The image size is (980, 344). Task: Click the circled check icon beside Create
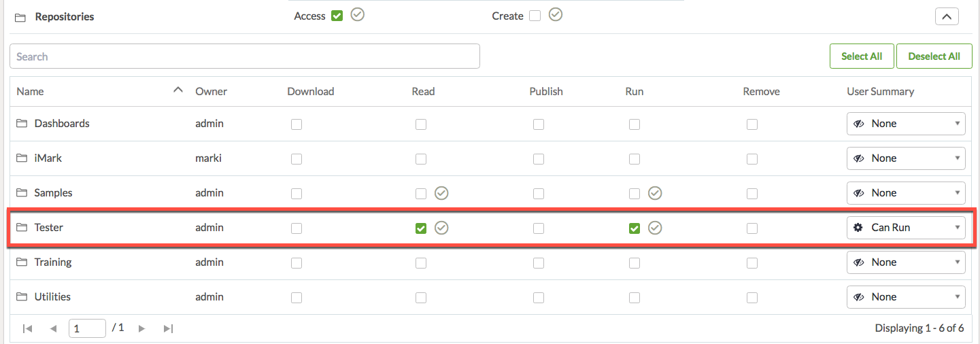tap(556, 15)
